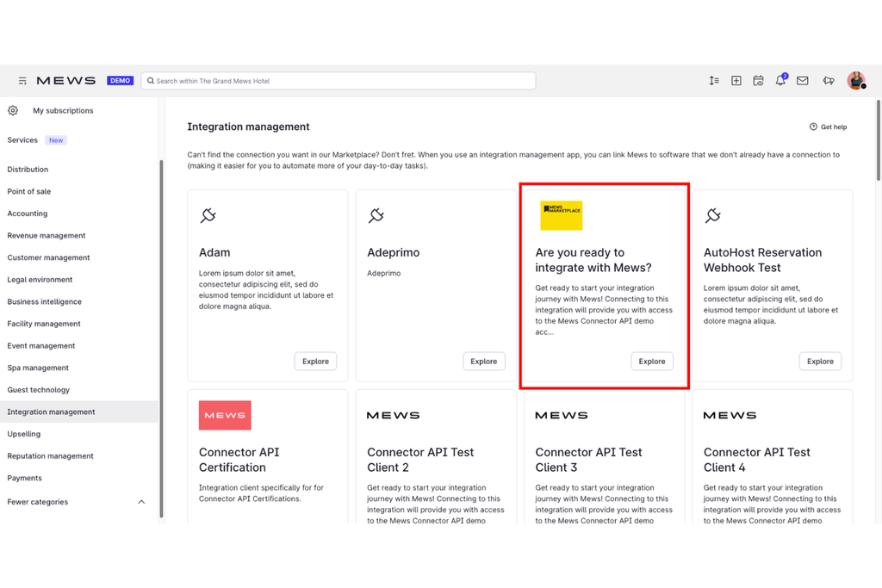The width and height of the screenshot is (882, 588).
Task: Click the DEMO badge
Action: [120, 81]
